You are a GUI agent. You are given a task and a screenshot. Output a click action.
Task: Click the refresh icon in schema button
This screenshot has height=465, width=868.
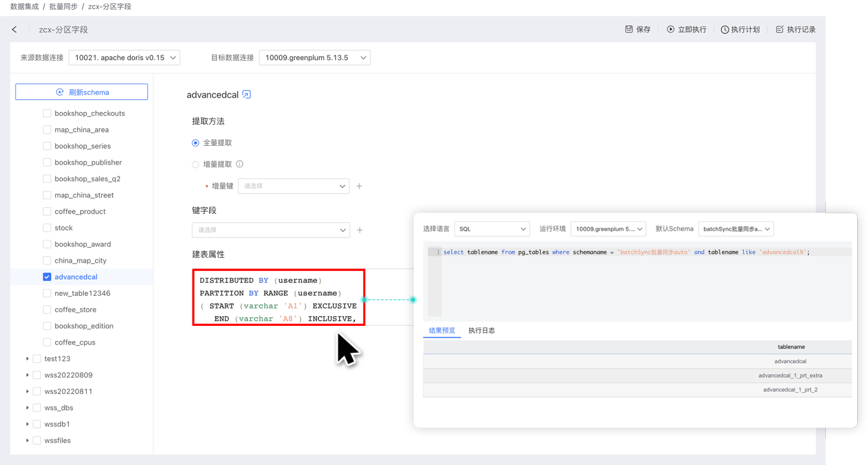(60, 92)
